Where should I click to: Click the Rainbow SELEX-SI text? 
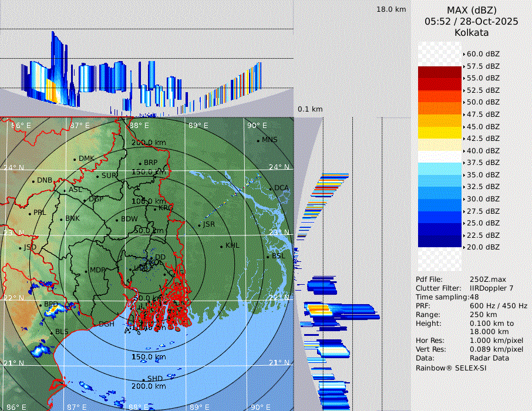[451, 368]
